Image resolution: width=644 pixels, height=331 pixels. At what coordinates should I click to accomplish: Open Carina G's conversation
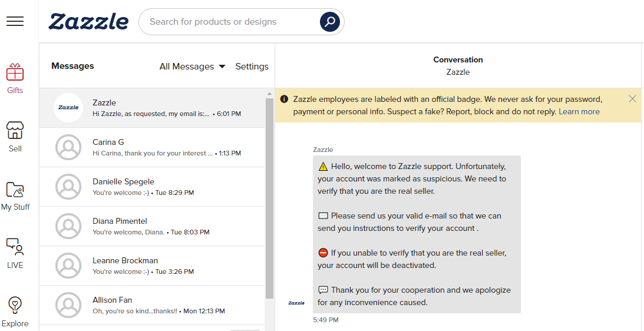(153, 147)
